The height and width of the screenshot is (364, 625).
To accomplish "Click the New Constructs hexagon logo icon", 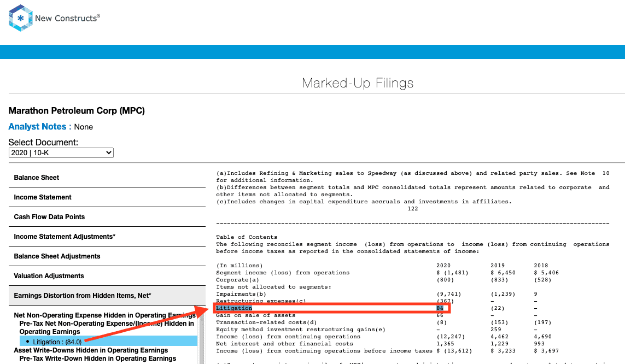I will 20,18.
